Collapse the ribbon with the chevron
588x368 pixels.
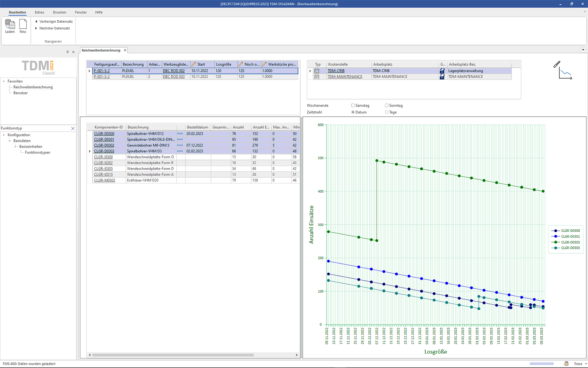coord(584,12)
